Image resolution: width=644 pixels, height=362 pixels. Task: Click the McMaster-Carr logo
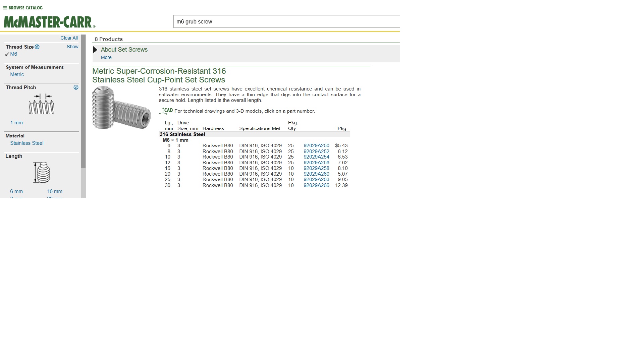49,22
